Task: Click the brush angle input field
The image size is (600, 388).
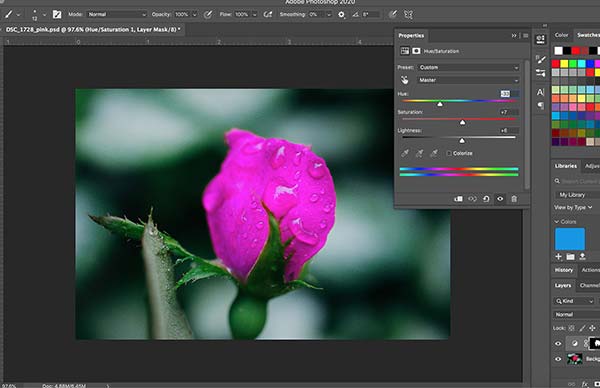Action: tap(370, 15)
